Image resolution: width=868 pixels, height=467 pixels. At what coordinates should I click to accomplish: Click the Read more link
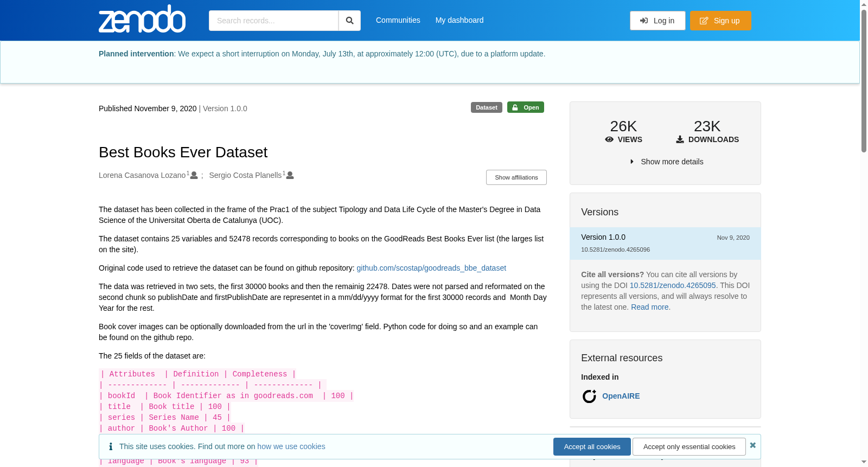click(650, 307)
